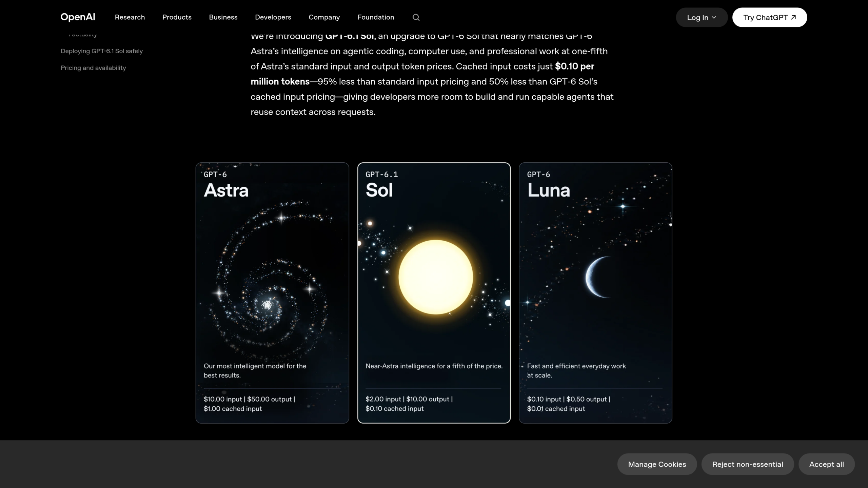Jump to Deploying GPT-6.1 Sol safely section
This screenshot has height=488, width=868.
coord(102,51)
